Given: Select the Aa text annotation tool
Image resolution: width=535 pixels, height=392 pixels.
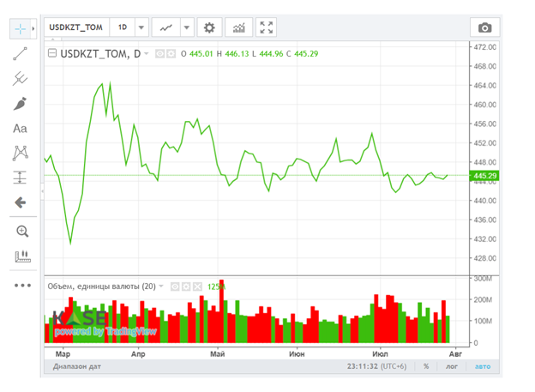Looking at the screenshot, I should click(20, 129).
